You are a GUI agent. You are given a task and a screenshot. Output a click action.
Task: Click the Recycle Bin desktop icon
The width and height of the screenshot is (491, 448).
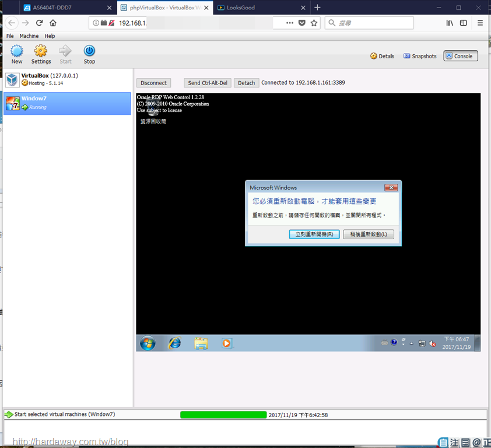pos(153,110)
